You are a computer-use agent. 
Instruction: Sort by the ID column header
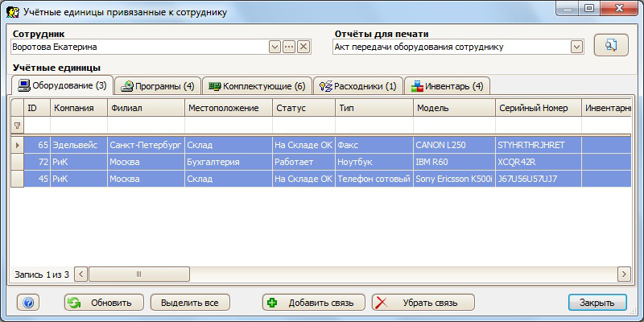pos(37,108)
